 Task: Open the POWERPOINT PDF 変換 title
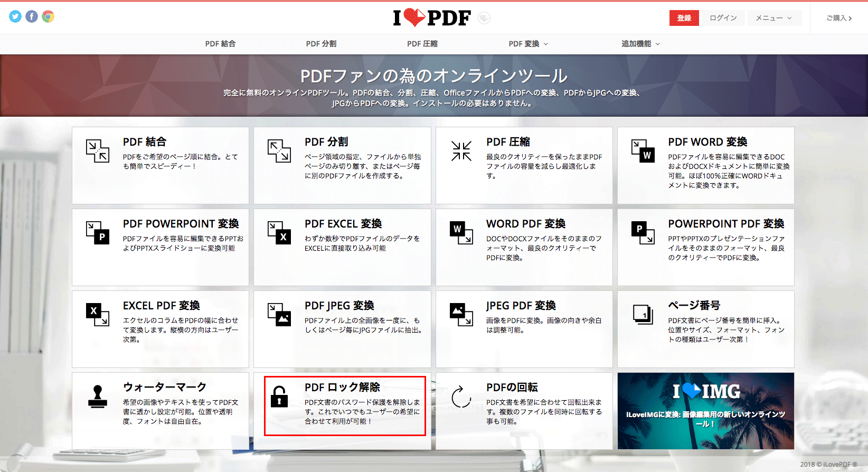pyautogui.click(x=726, y=224)
